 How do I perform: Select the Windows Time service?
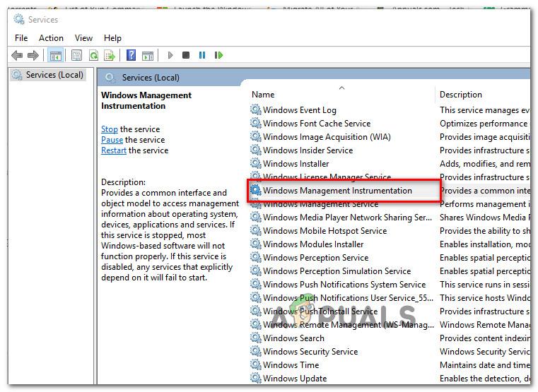point(285,364)
